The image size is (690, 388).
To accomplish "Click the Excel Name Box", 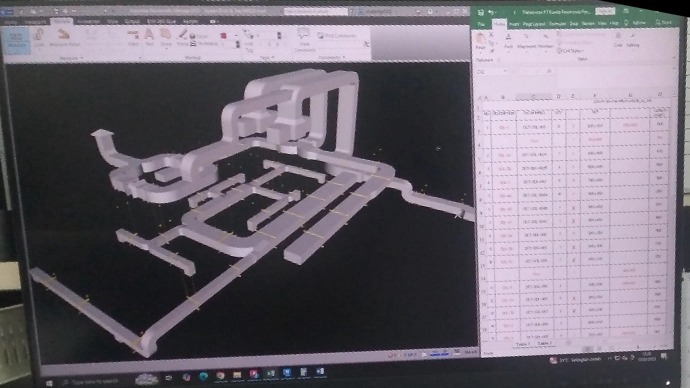I will pos(492,71).
